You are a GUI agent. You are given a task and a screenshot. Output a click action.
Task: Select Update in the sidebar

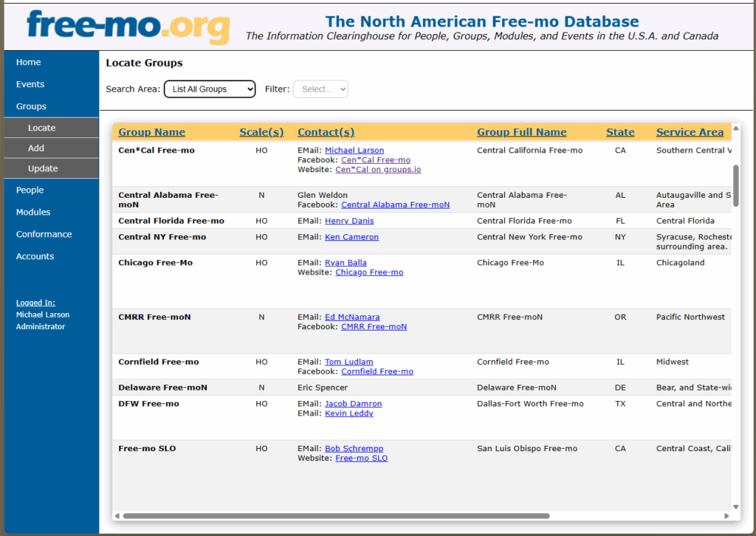pyautogui.click(x=41, y=168)
